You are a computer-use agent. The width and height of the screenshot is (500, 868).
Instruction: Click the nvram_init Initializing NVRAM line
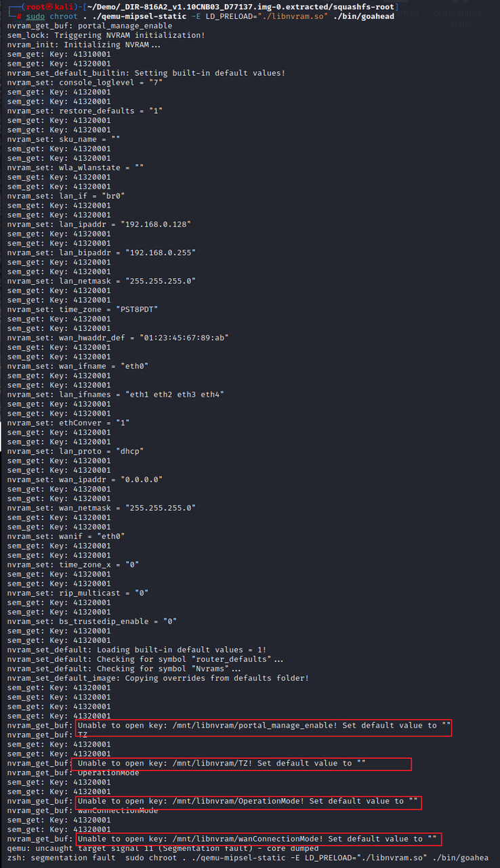coord(84,45)
